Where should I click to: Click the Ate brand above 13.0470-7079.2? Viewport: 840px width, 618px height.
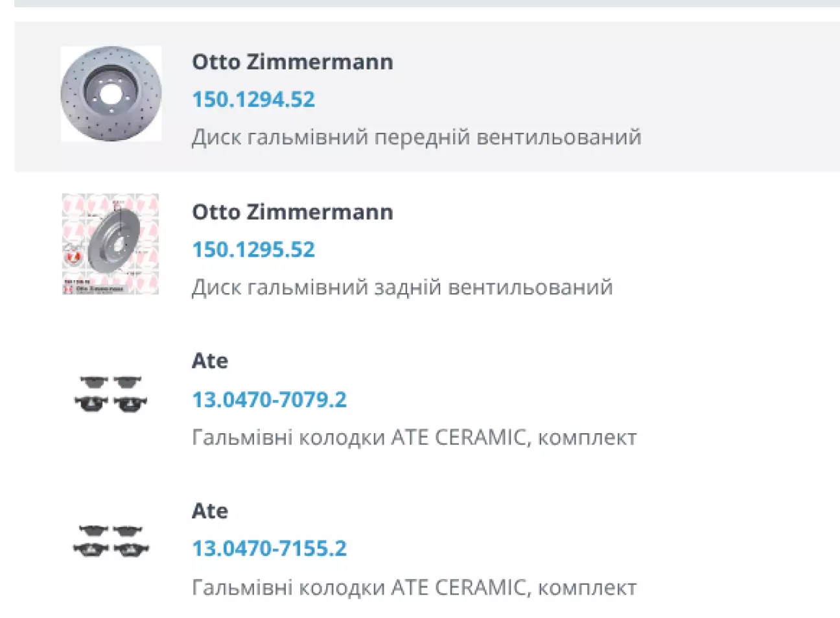coord(210,361)
